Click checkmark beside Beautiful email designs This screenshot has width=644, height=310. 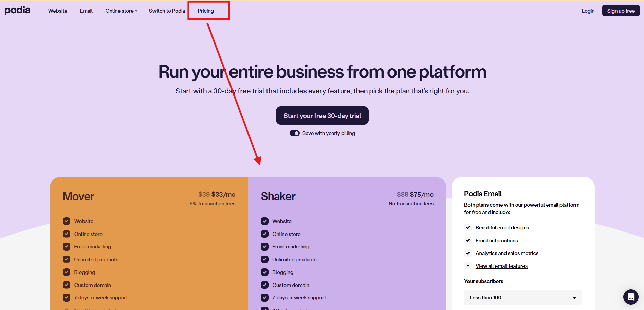(468, 228)
